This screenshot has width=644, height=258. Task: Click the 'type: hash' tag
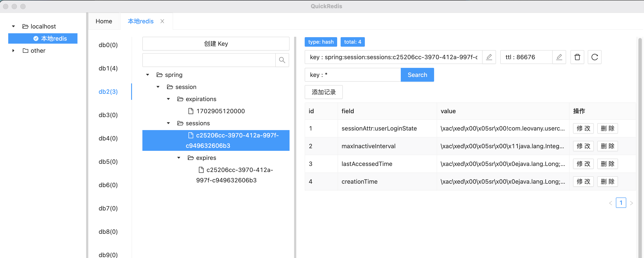(321, 42)
